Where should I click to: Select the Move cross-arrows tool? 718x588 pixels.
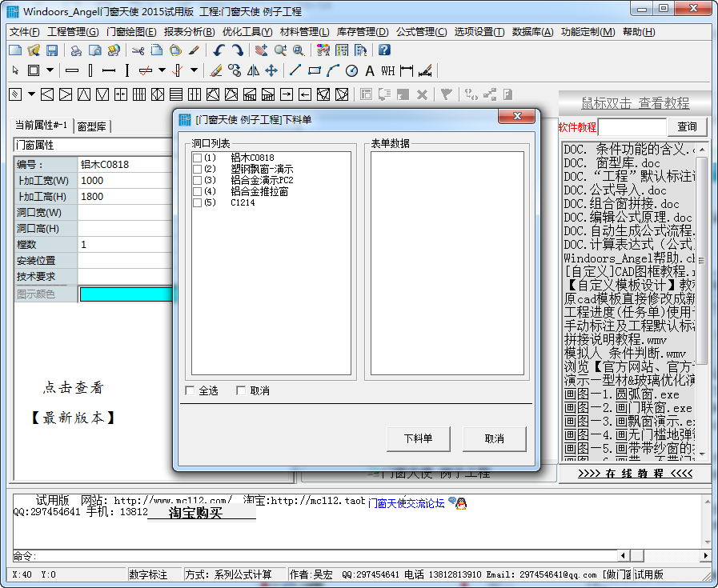(x=271, y=70)
